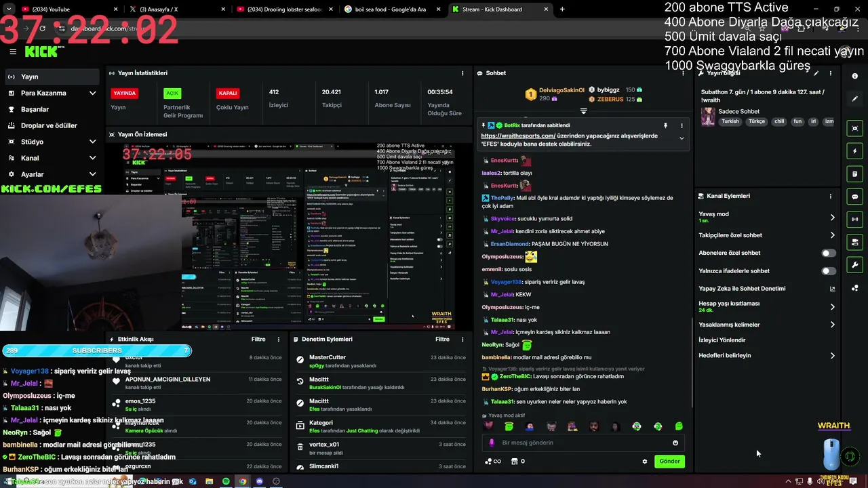Toggle the wrench panel icon
Viewport: 868px width, 488px height.
pyautogui.click(x=854, y=265)
